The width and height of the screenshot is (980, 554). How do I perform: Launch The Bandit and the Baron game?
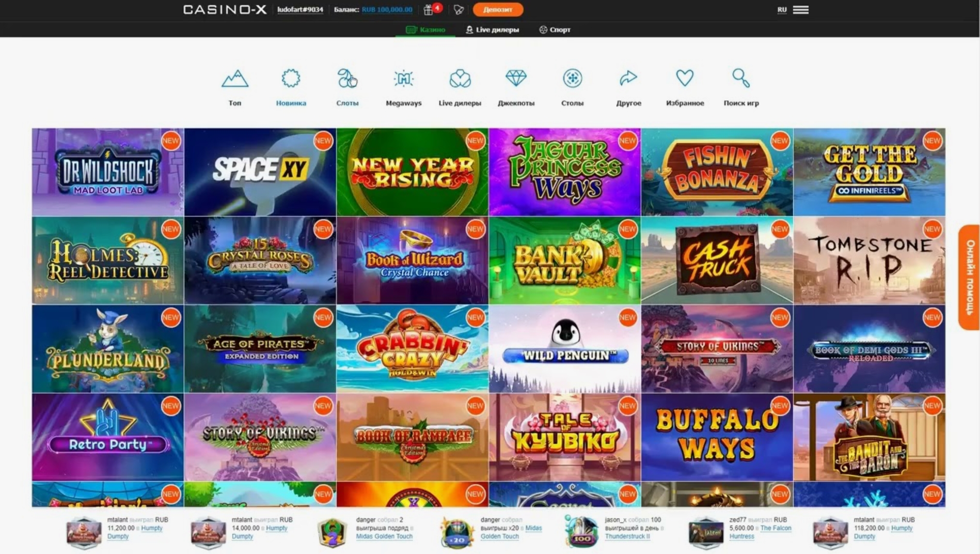pyautogui.click(x=870, y=437)
